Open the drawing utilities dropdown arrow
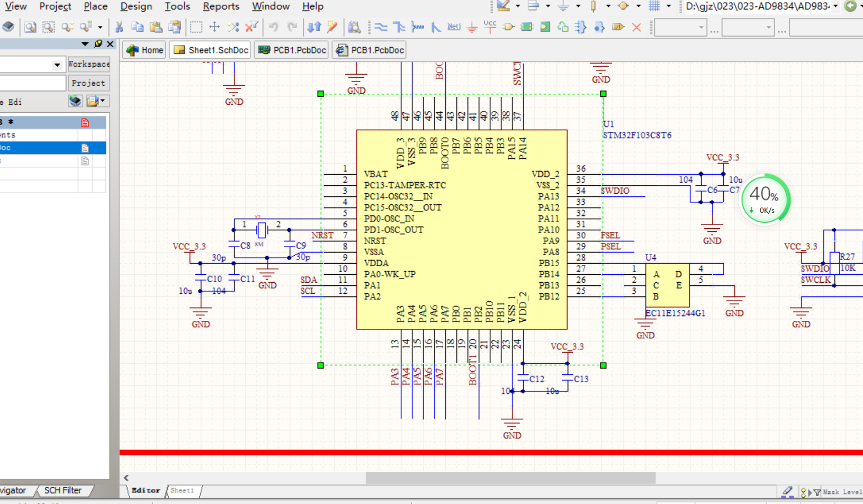Screen dimensions: 863x504 pos(517,6)
